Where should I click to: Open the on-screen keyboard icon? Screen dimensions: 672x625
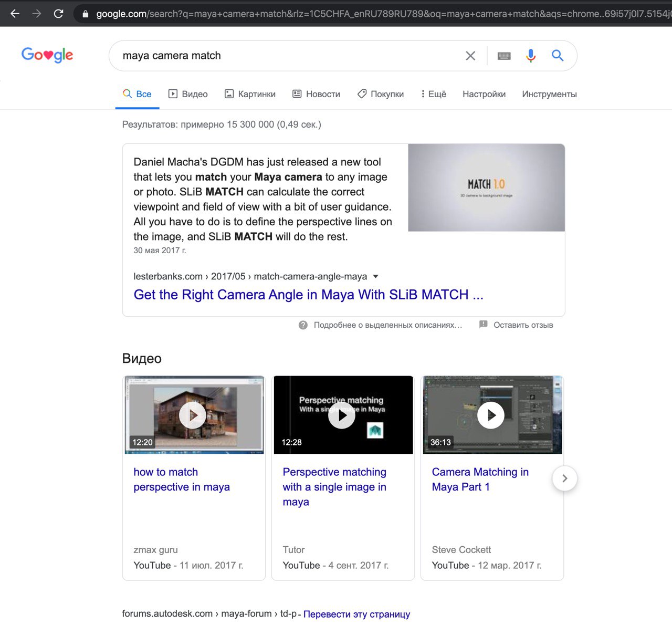click(x=504, y=56)
